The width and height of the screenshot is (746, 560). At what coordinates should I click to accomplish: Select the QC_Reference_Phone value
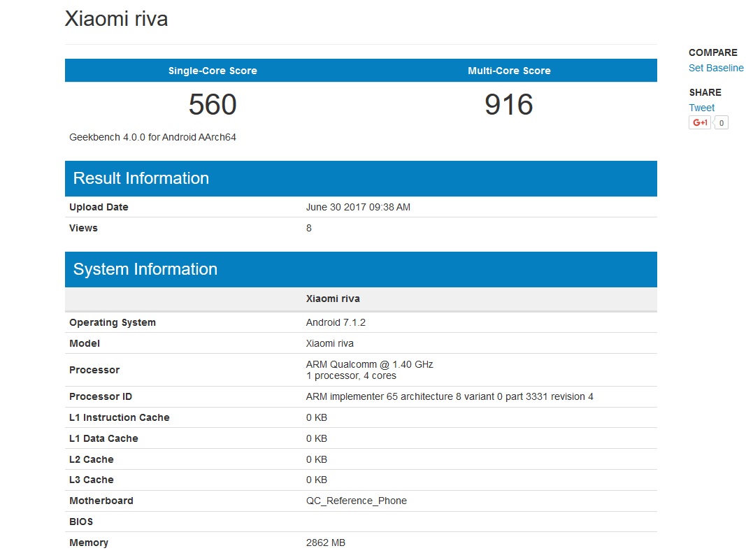point(356,501)
